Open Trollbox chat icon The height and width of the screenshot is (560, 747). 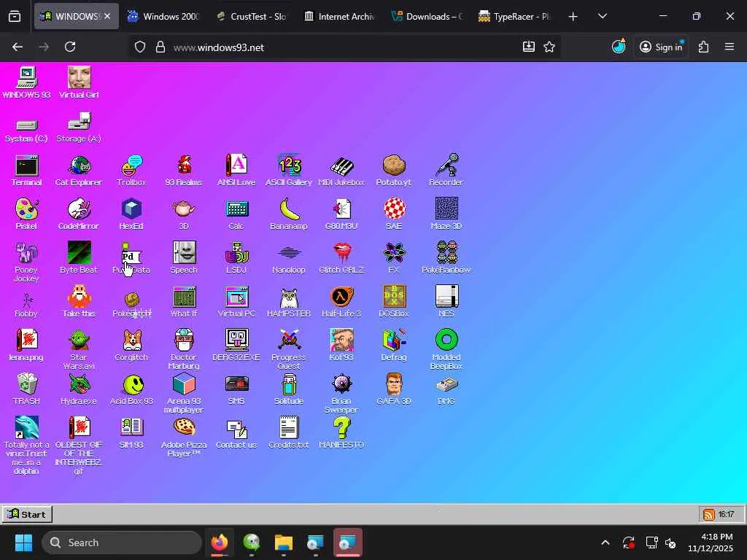click(x=131, y=171)
